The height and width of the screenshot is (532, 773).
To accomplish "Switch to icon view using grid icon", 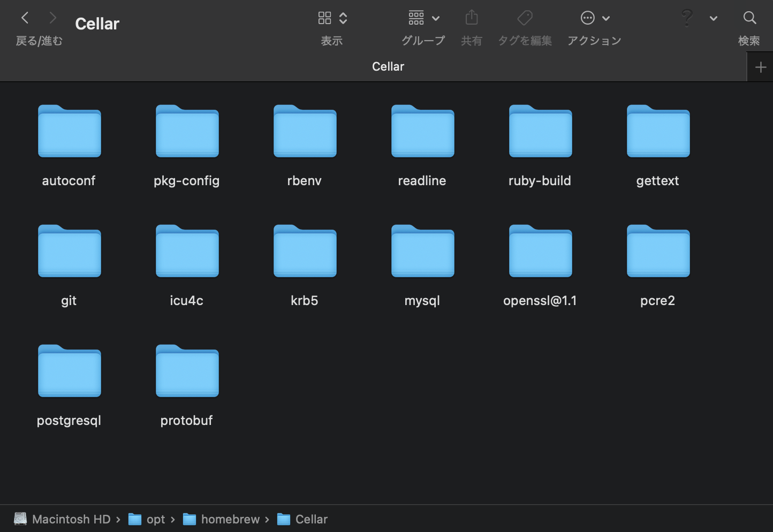I will pos(324,18).
